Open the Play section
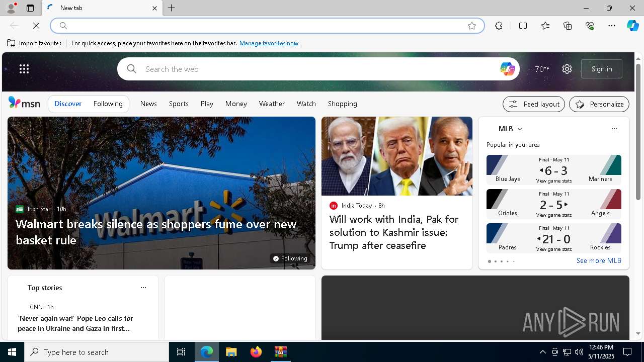This screenshot has width=644, height=362. [x=207, y=104]
